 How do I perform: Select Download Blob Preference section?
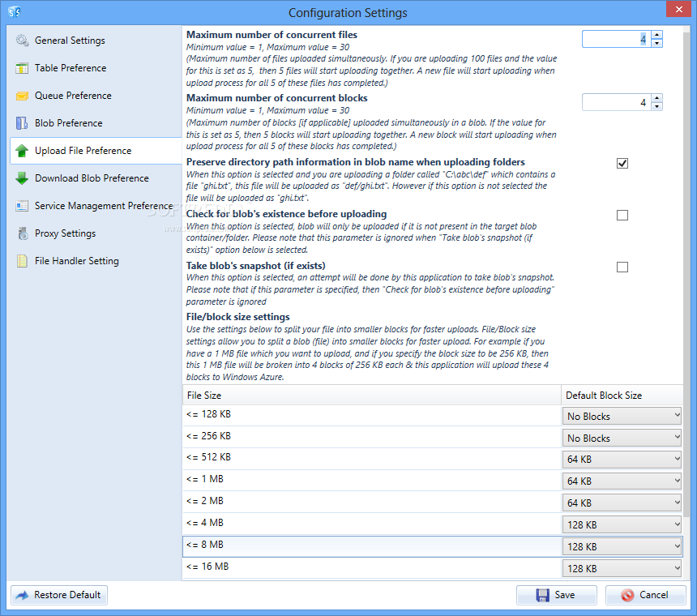tap(96, 178)
